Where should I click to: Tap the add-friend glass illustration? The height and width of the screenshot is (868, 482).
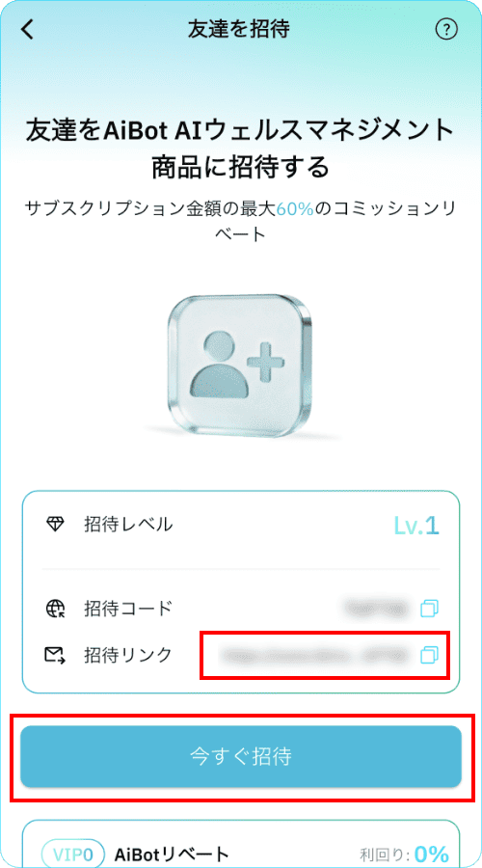coord(238,366)
